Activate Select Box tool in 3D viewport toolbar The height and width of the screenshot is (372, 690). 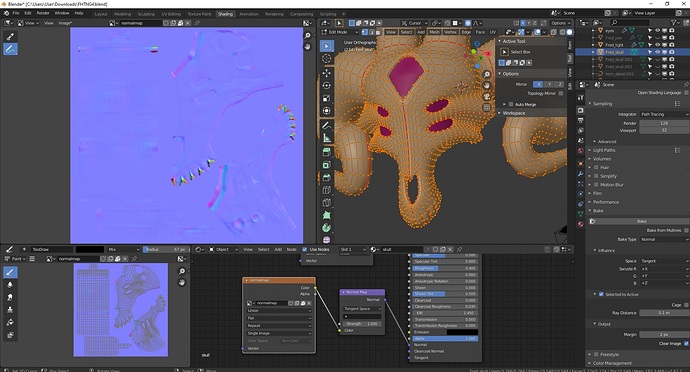[327, 46]
